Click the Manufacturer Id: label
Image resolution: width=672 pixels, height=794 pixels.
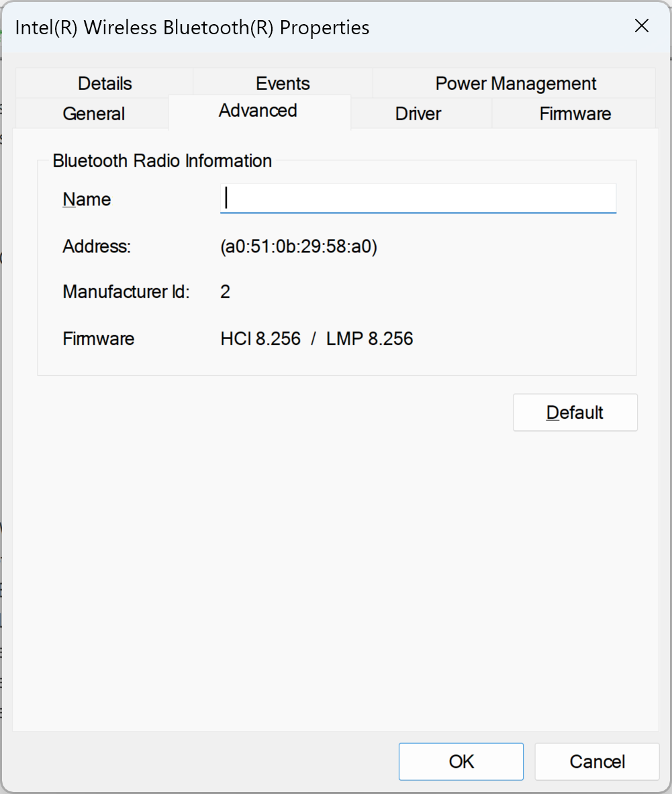[x=126, y=292]
